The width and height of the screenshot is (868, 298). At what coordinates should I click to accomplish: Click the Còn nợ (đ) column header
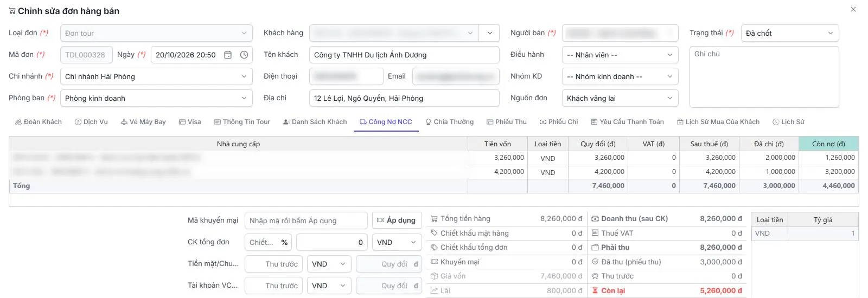[828, 144]
